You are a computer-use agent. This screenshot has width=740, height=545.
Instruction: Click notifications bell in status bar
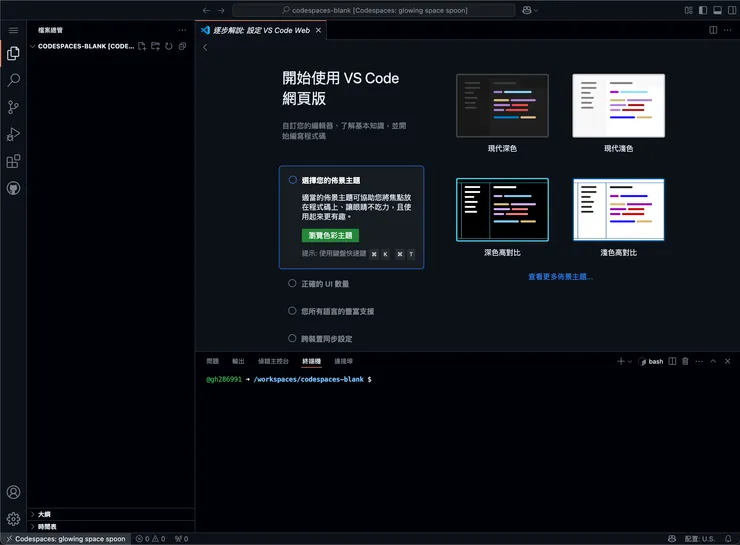click(729, 539)
